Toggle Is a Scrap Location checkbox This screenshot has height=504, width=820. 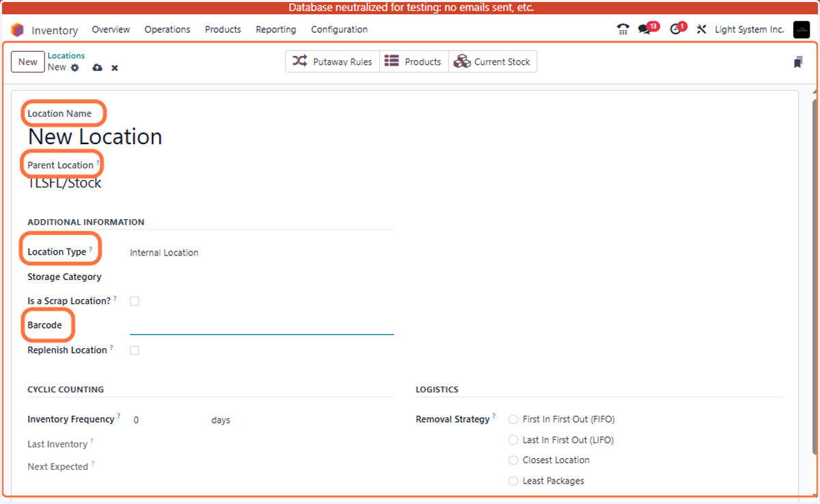[x=135, y=301]
